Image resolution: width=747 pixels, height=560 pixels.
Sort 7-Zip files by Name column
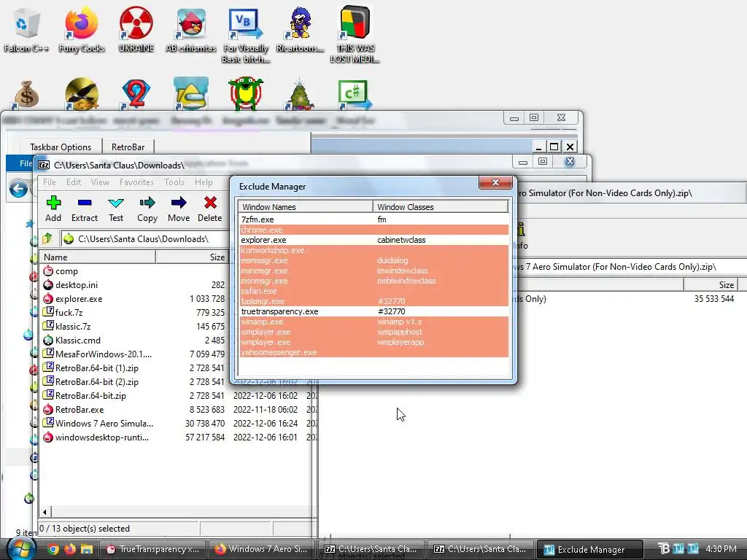97,257
